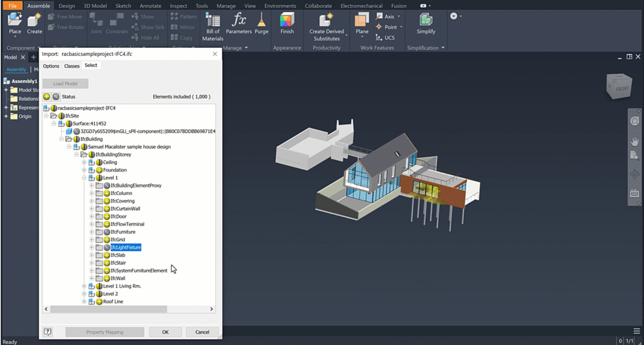Select the IfcSlab tree row

pos(118,255)
